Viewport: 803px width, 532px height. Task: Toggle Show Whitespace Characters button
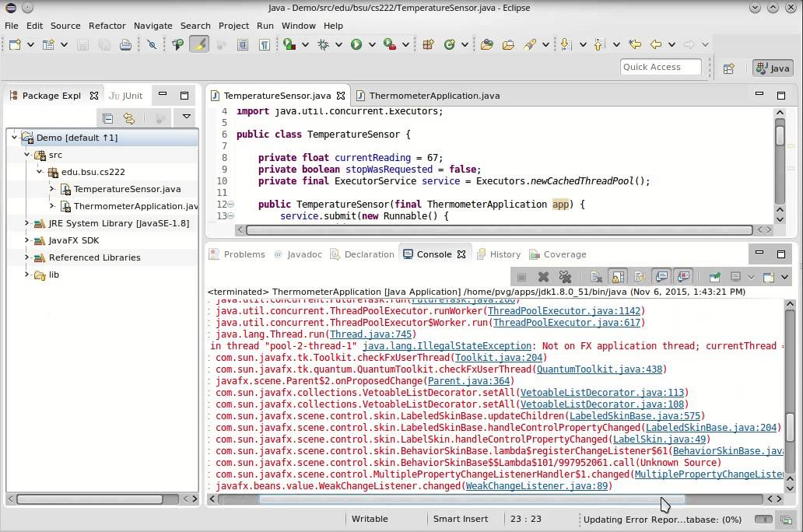tap(265, 44)
